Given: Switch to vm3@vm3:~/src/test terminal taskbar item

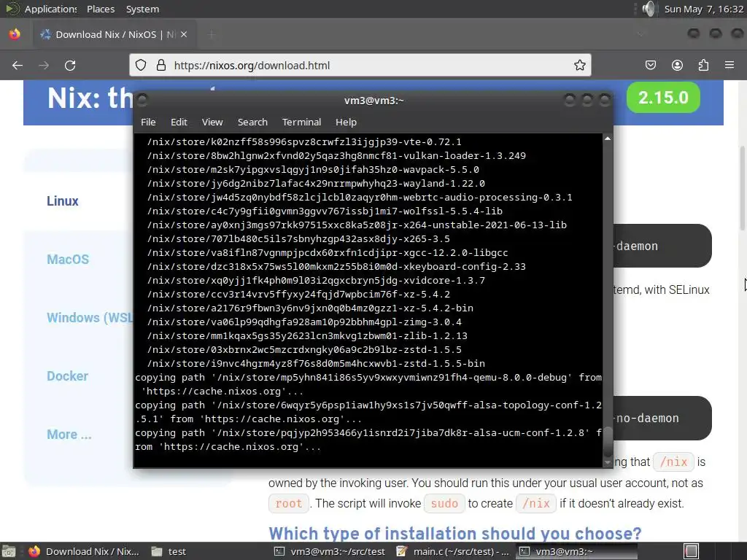Looking at the screenshot, I should 330,551.
